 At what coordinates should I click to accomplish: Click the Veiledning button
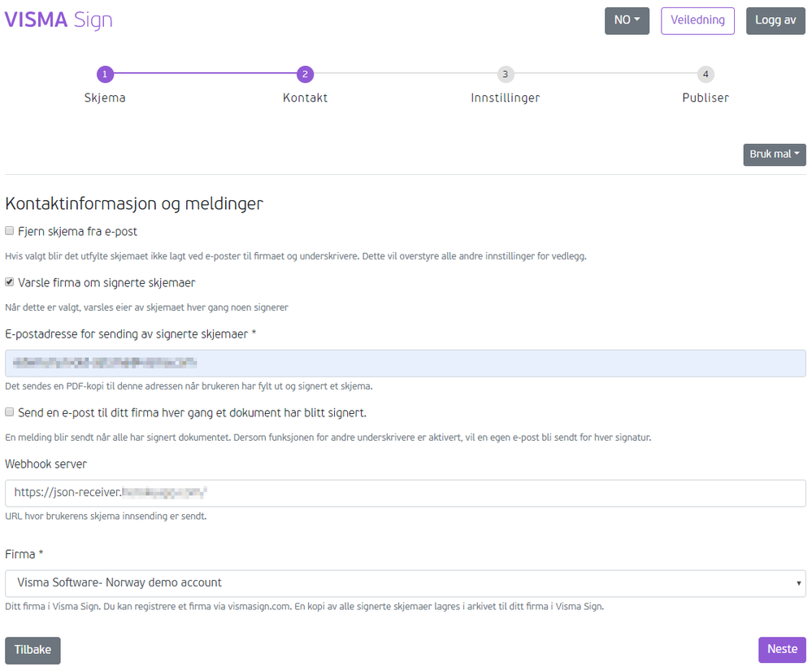point(697,20)
